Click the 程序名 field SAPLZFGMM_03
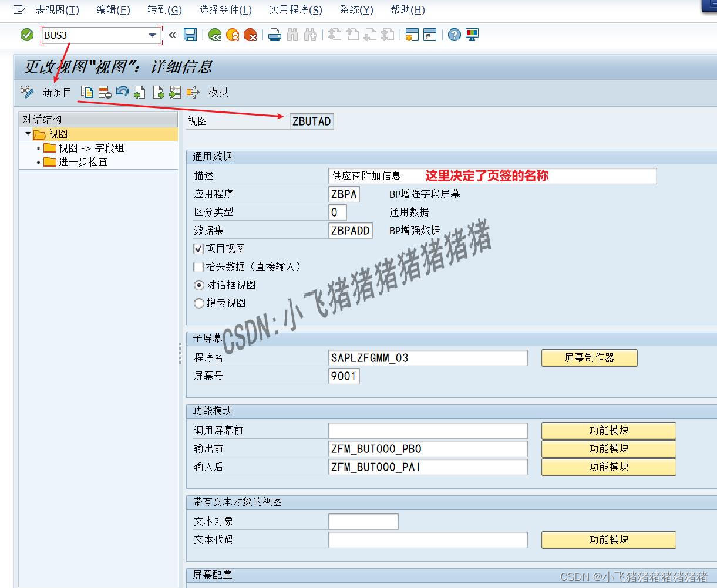 click(x=428, y=357)
